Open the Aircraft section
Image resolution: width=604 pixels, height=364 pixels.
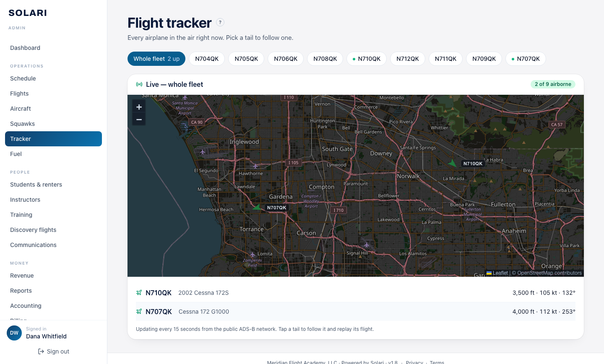pyautogui.click(x=53, y=109)
